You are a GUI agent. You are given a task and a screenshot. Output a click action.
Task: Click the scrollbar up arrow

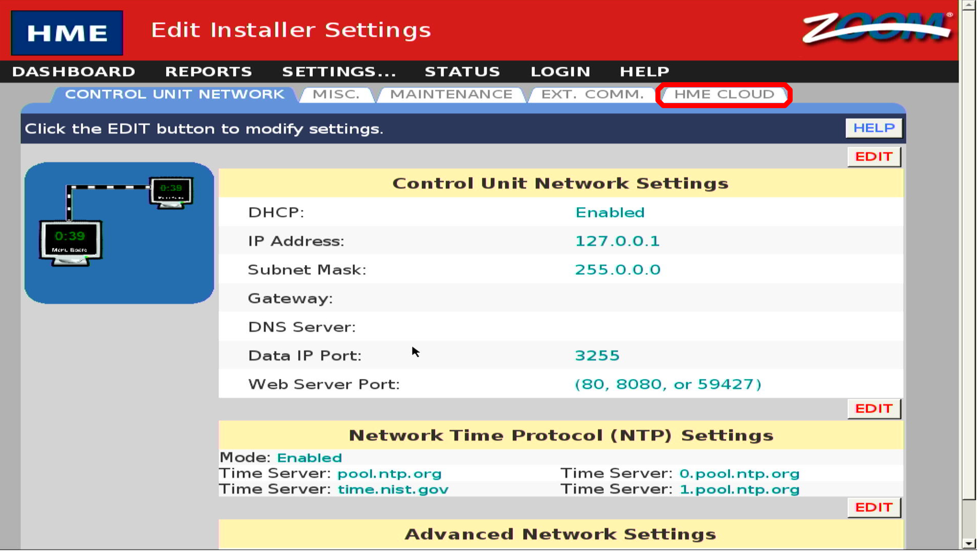[x=968, y=5]
